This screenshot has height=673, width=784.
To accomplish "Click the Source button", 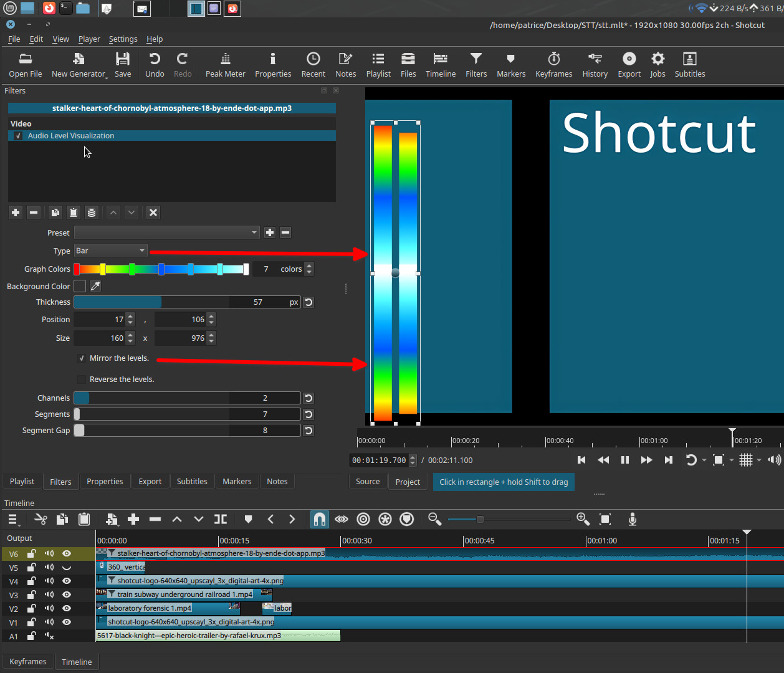I will click(368, 482).
